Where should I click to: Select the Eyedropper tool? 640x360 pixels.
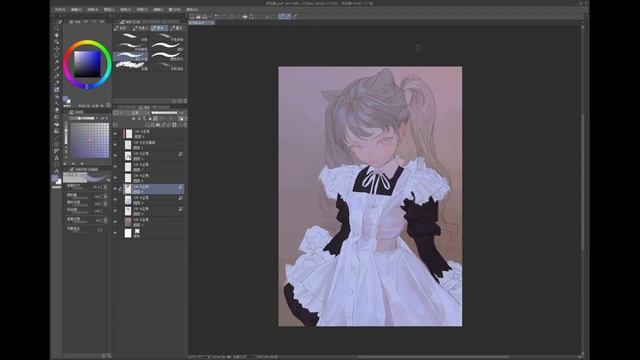[x=57, y=69]
